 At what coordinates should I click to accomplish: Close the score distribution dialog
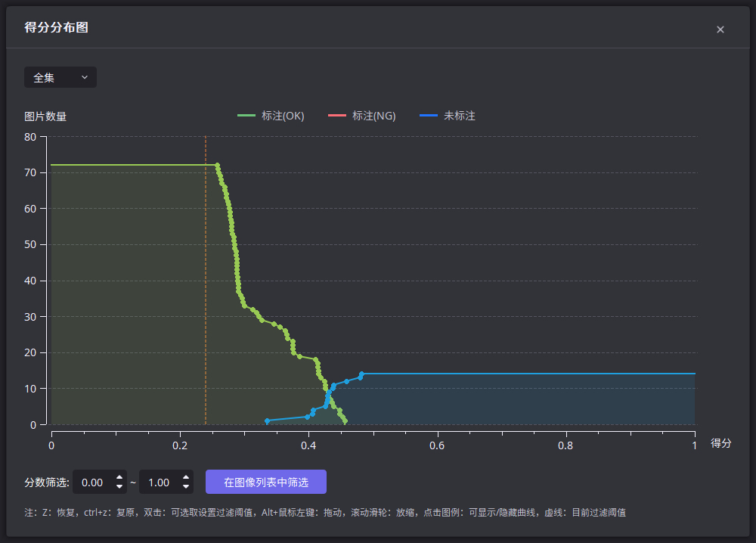720,29
